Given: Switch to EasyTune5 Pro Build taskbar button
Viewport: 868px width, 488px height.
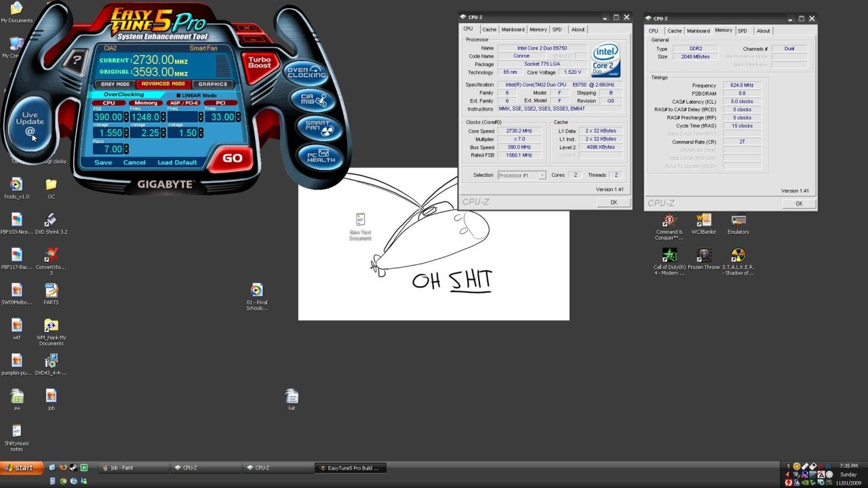Looking at the screenshot, I should point(351,468).
